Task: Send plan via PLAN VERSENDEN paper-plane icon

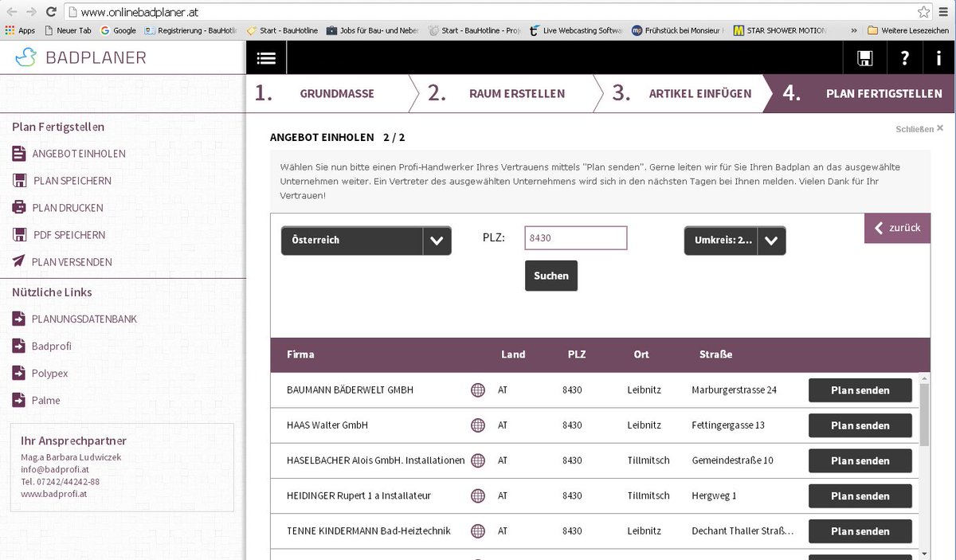Action: click(18, 261)
